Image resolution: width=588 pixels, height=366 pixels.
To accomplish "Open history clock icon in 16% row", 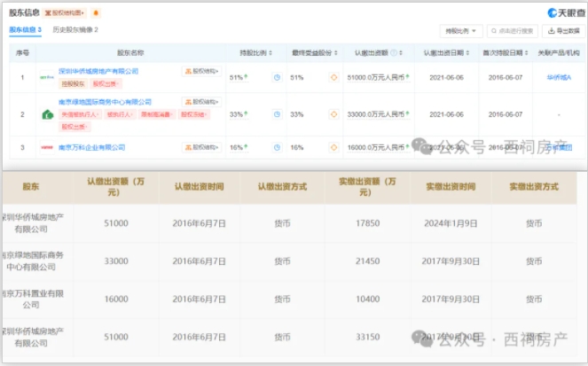I will click(x=277, y=148).
